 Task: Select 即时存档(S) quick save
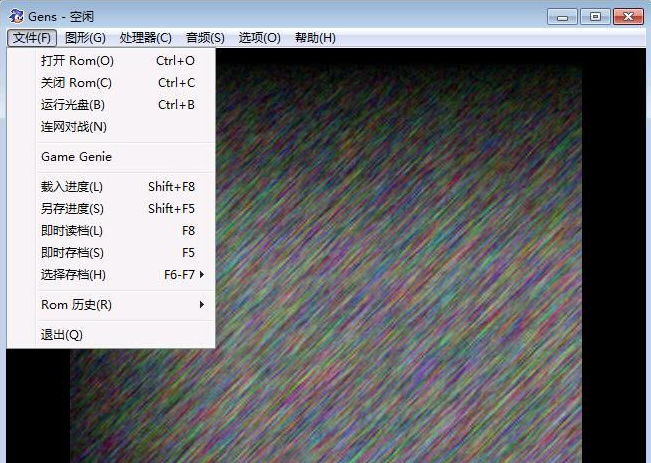pos(111,252)
